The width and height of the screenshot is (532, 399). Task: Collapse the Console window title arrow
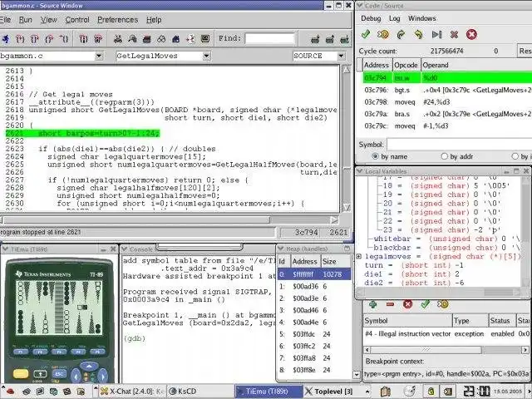coord(125,249)
